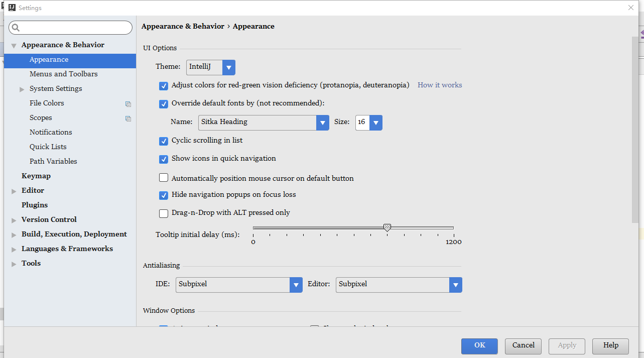
Task: Enable automatic mouse cursor positioning checkbox
Action: (164, 178)
